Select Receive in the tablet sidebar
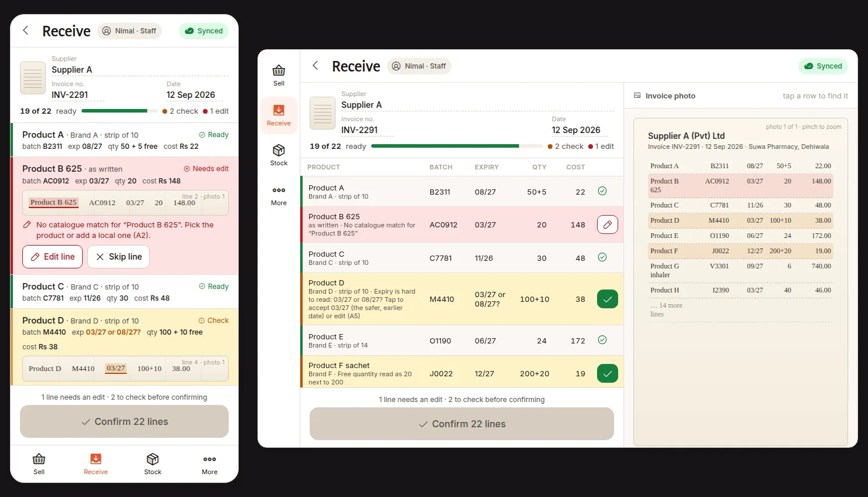Screen dimensions: 868x497 tap(279, 115)
